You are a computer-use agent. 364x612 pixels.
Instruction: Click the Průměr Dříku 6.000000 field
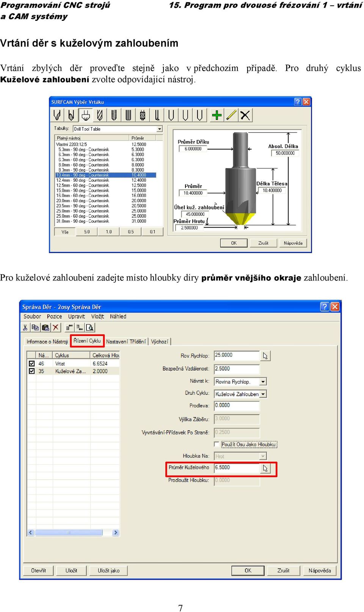(x=193, y=149)
